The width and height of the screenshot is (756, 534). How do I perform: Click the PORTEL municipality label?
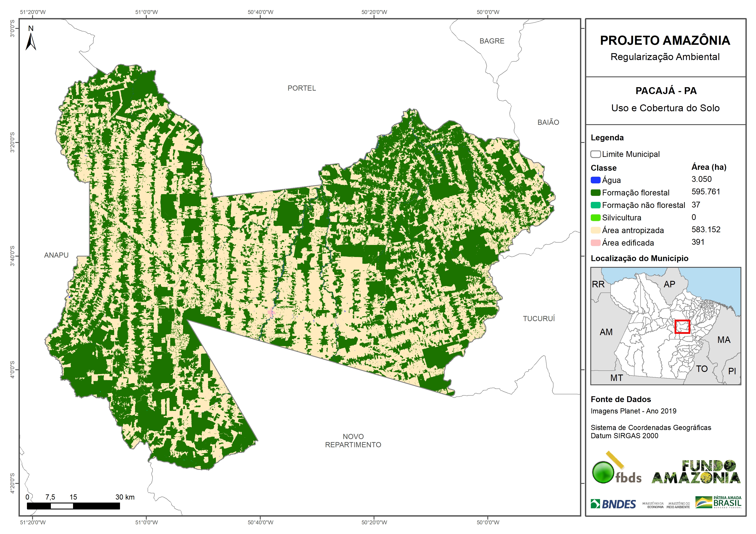302,88
